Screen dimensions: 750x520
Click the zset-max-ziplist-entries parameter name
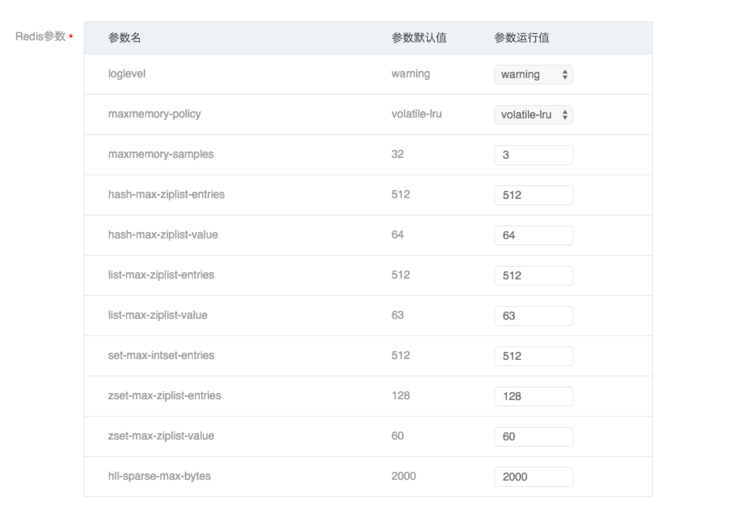point(164,396)
